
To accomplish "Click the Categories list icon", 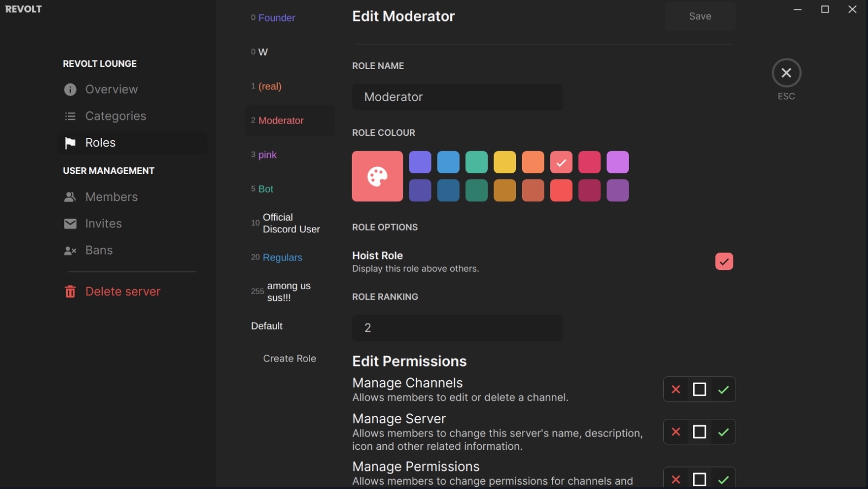I will click(x=70, y=116).
